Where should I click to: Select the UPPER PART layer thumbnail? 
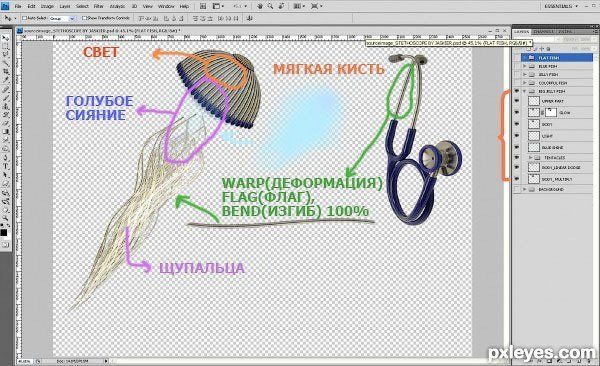click(533, 101)
